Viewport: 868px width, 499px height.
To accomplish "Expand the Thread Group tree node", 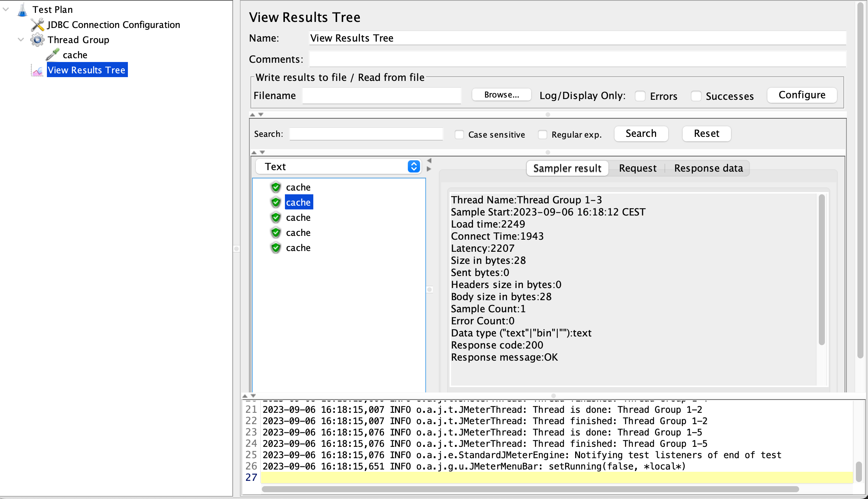I will (22, 39).
